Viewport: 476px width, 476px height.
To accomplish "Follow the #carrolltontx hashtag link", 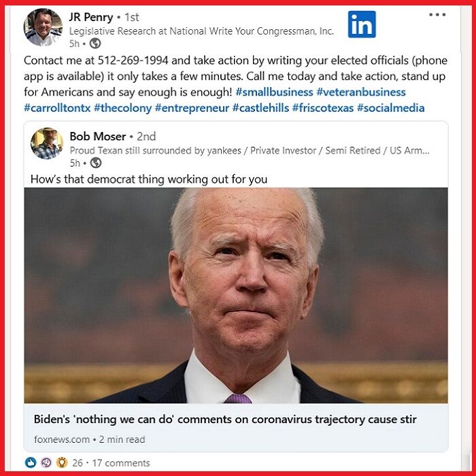I will [x=57, y=108].
